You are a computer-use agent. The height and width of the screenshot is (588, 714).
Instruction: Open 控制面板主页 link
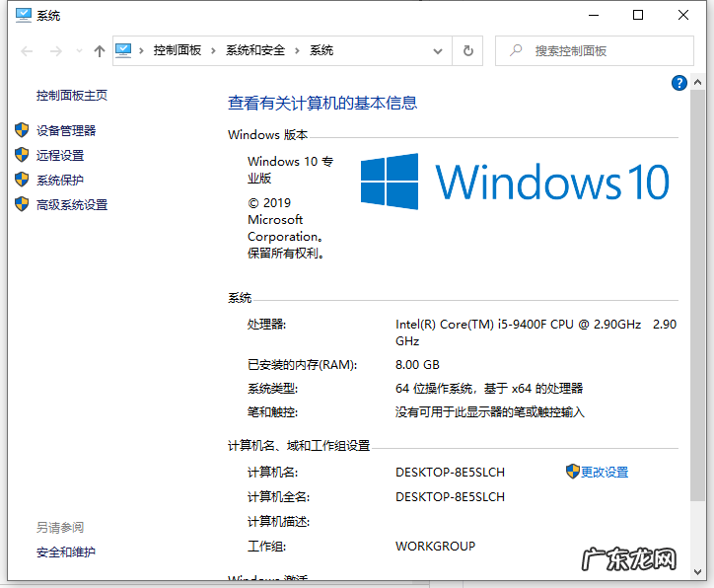72,95
